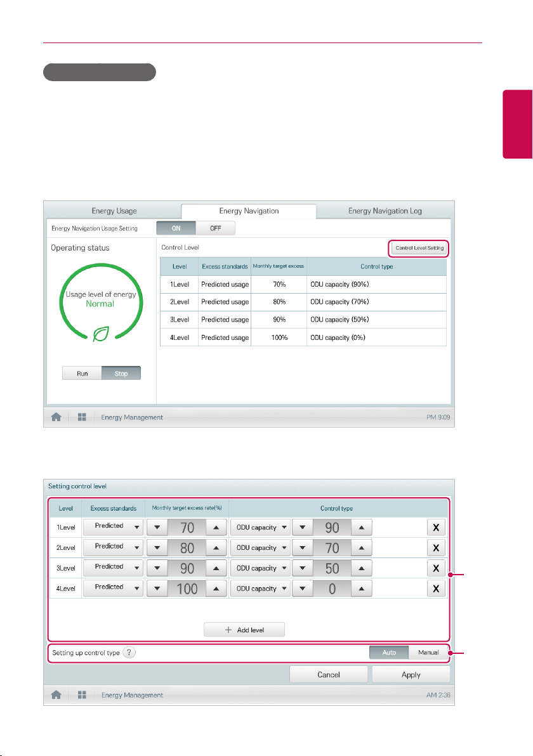Viewport: 533px width, 756px height.
Task: Increase 4Level monthly target excess rate 100
Action: click(x=216, y=588)
